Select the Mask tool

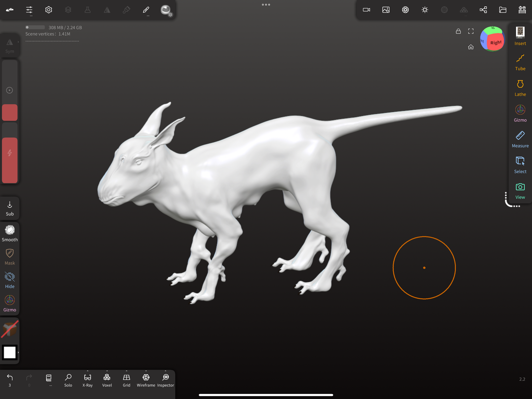tap(10, 257)
